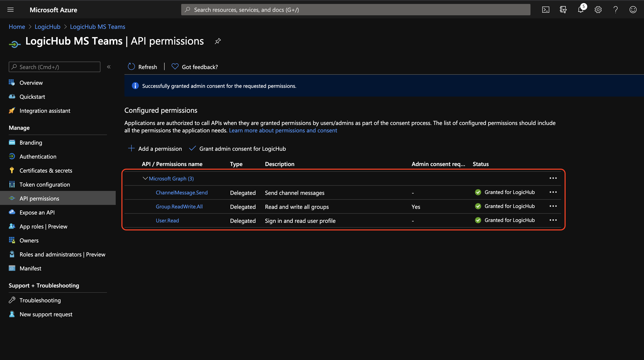The height and width of the screenshot is (360, 644).
Task: Open the notifications bell
Action: point(580,10)
